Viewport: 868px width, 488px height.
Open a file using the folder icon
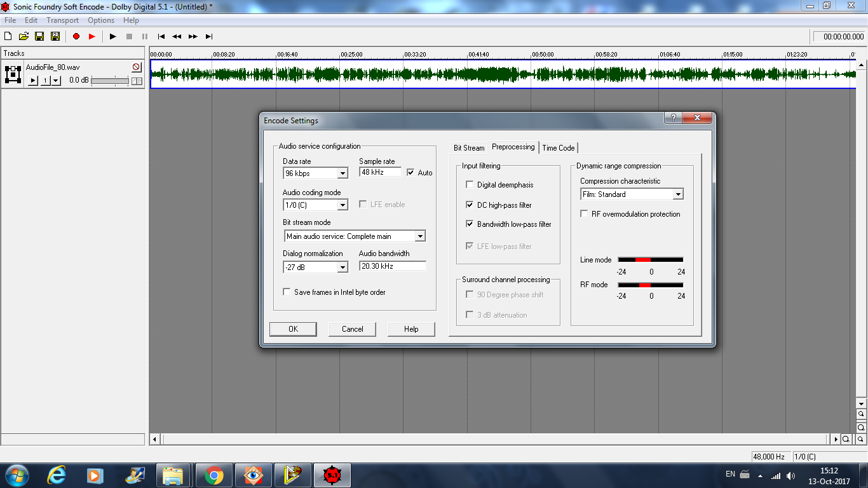click(x=24, y=37)
